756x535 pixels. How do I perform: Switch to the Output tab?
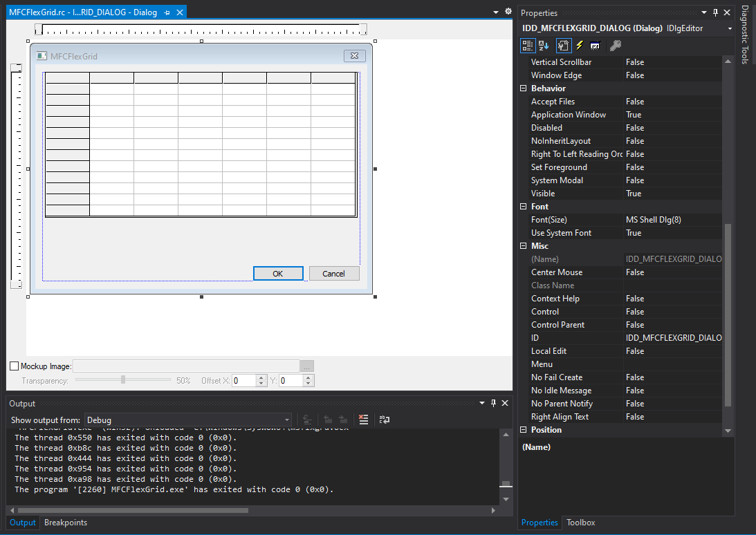pyautogui.click(x=23, y=523)
